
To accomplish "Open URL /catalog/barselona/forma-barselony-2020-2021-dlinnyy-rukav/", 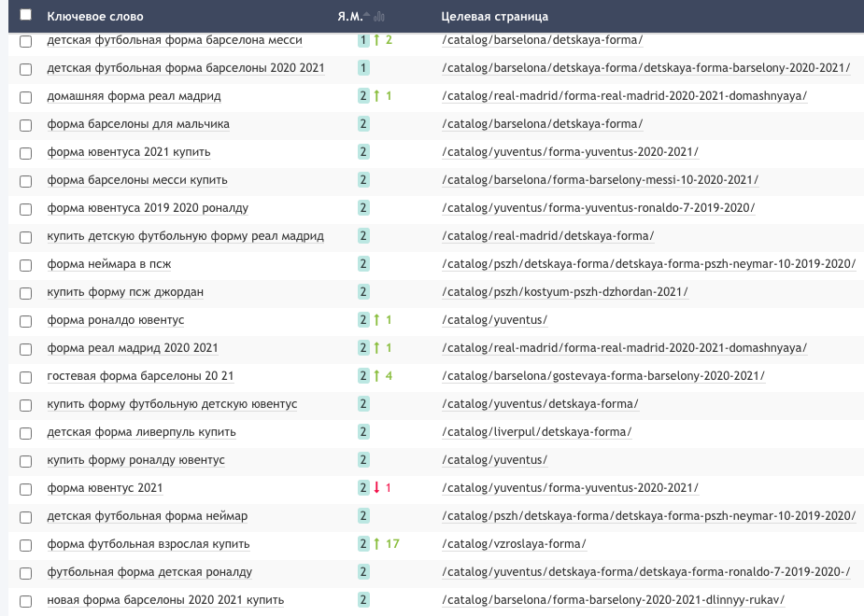I will [x=614, y=600].
